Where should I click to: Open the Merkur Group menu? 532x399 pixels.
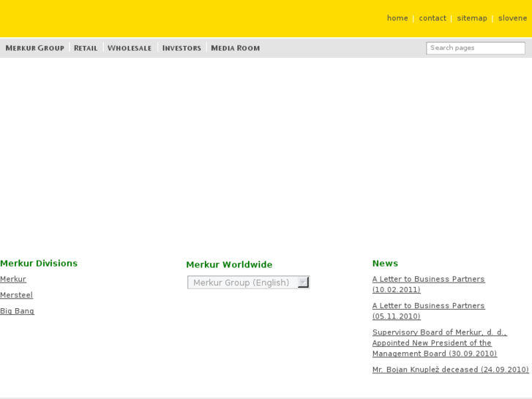(x=34, y=48)
